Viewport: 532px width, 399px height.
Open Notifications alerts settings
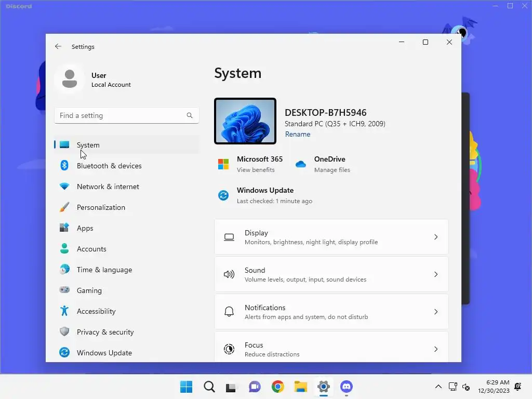pos(331,312)
